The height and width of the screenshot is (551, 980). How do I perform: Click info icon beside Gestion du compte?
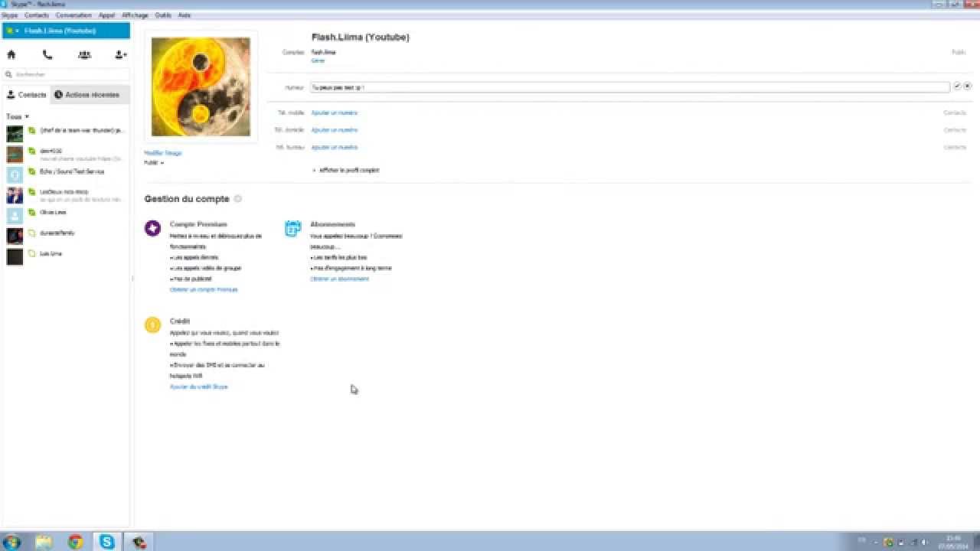[x=237, y=199]
